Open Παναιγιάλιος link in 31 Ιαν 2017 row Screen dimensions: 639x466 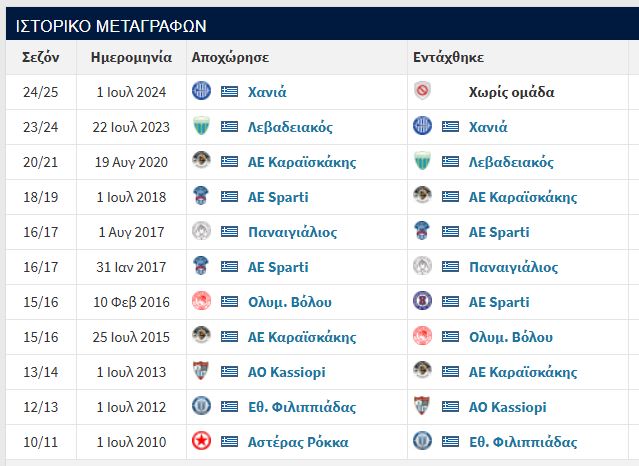click(x=513, y=267)
